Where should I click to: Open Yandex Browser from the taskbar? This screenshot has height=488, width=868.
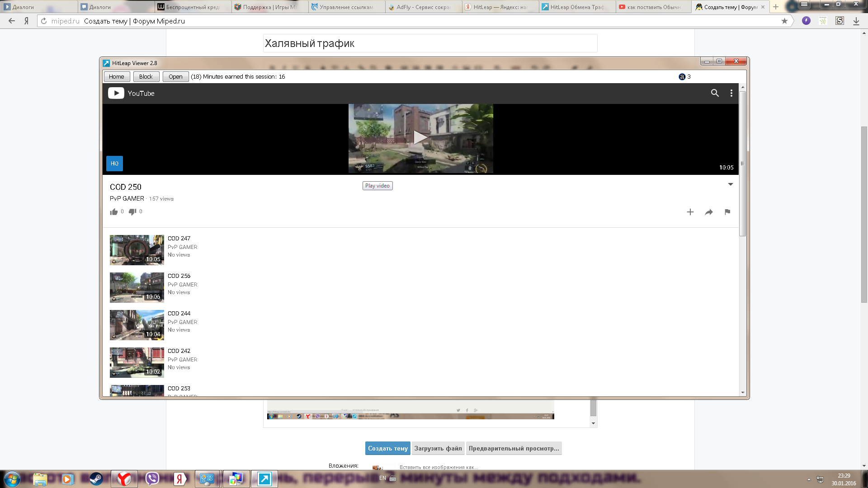[x=124, y=479]
